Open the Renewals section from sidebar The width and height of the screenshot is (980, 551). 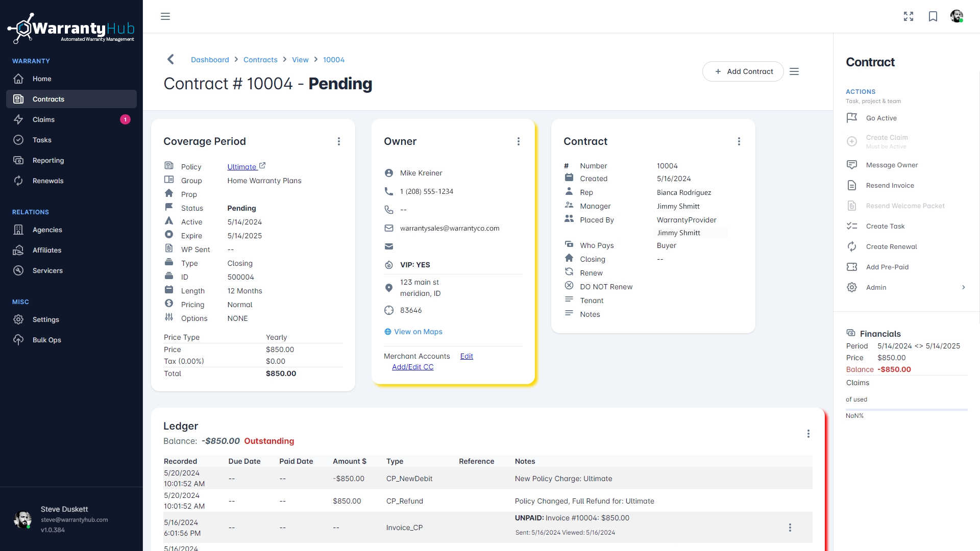click(x=48, y=181)
